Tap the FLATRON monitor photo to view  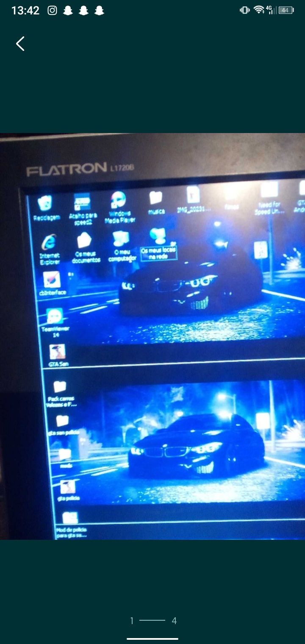coord(152,336)
